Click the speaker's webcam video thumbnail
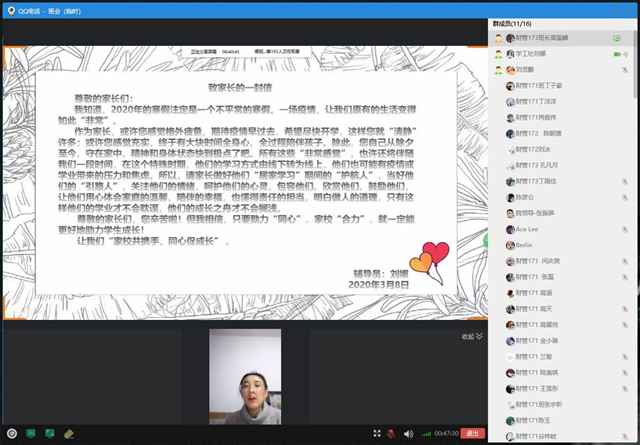 243,378
